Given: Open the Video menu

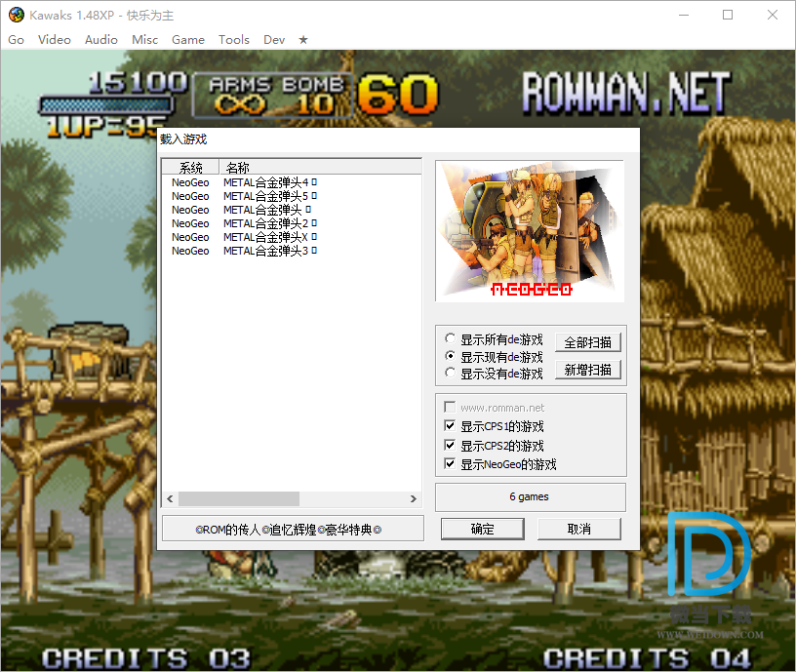Looking at the screenshot, I should point(55,40).
